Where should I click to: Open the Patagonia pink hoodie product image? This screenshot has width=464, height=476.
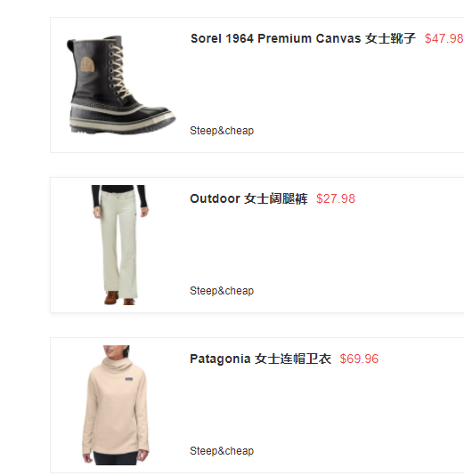click(116, 405)
